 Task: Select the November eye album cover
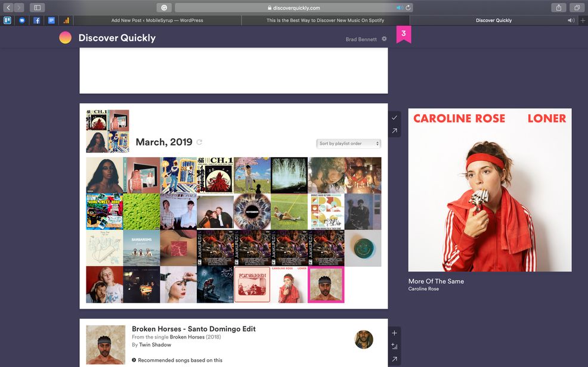click(x=252, y=212)
